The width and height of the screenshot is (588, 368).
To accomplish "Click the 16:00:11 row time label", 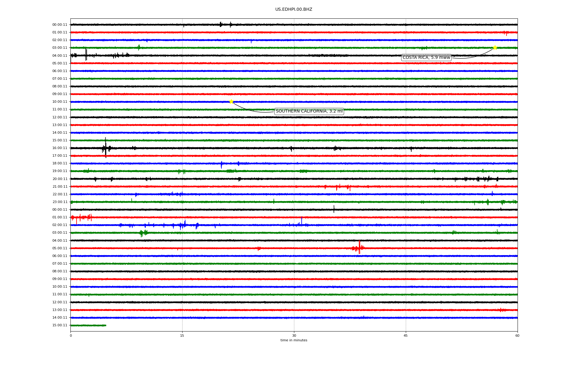I will click(x=60, y=148).
